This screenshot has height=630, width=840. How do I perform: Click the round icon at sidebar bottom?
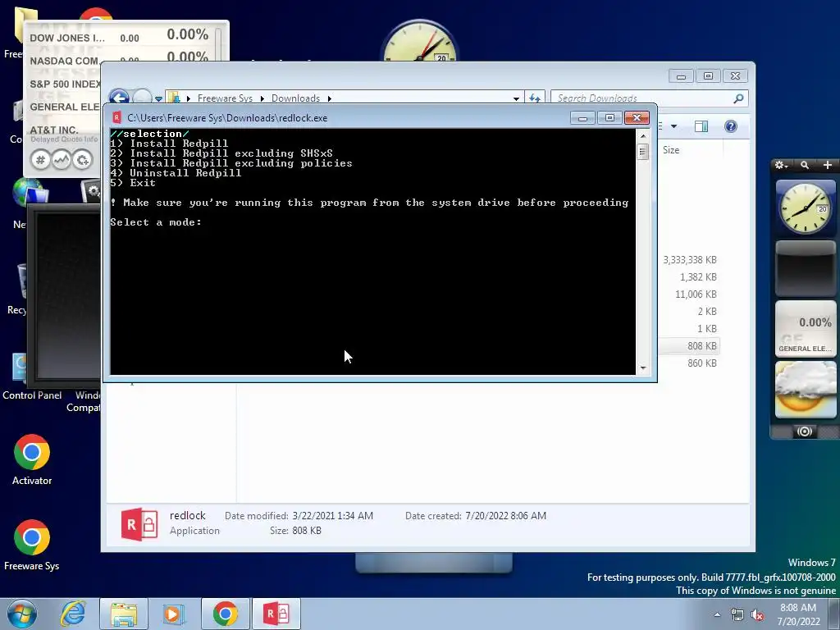[804, 431]
